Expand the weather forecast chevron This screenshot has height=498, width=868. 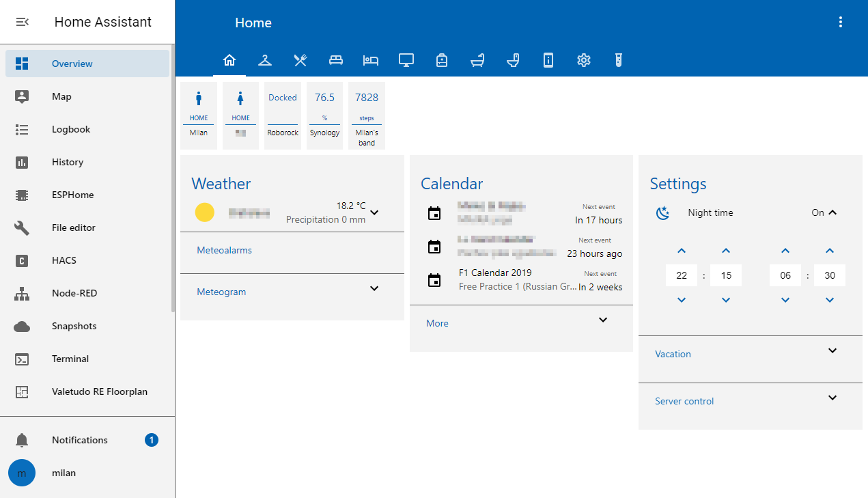tap(374, 212)
